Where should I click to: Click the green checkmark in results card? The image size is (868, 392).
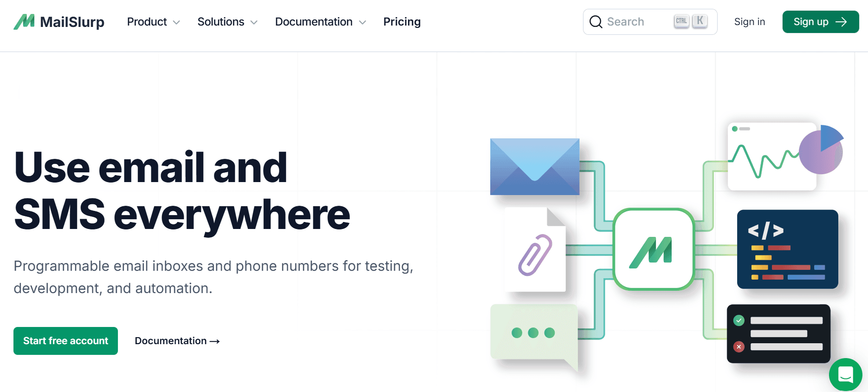point(739,320)
